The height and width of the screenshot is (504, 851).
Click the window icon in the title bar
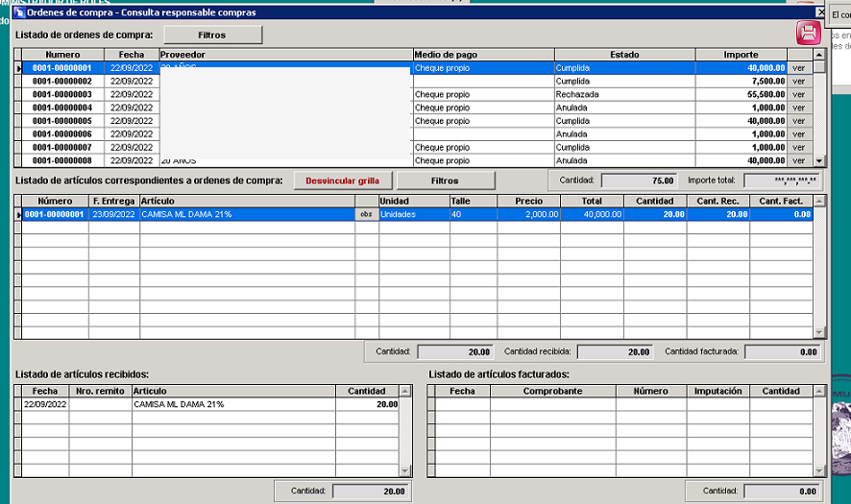tap(19, 12)
